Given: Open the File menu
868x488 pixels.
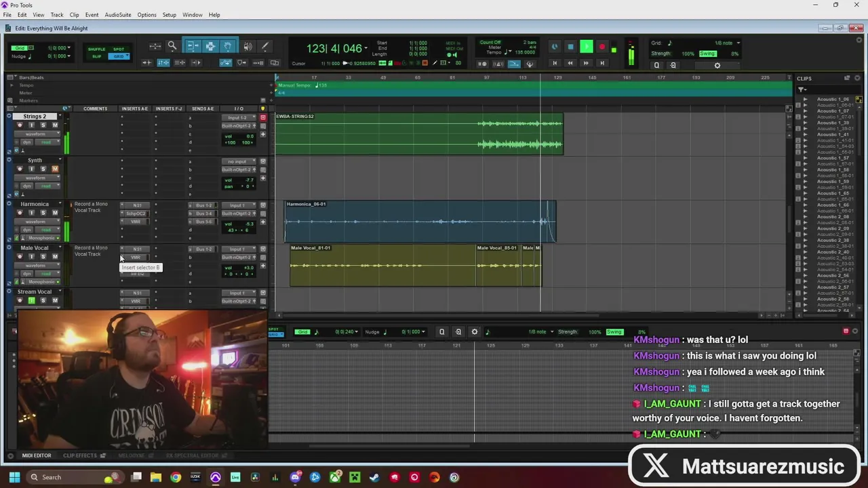Looking at the screenshot, I should [x=7, y=15].
